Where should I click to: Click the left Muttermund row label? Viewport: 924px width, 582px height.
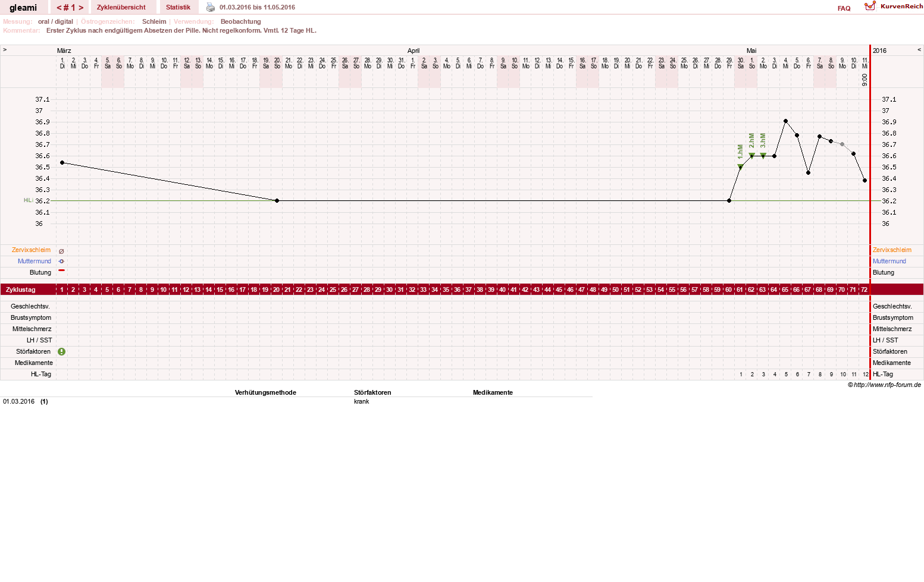35,261
